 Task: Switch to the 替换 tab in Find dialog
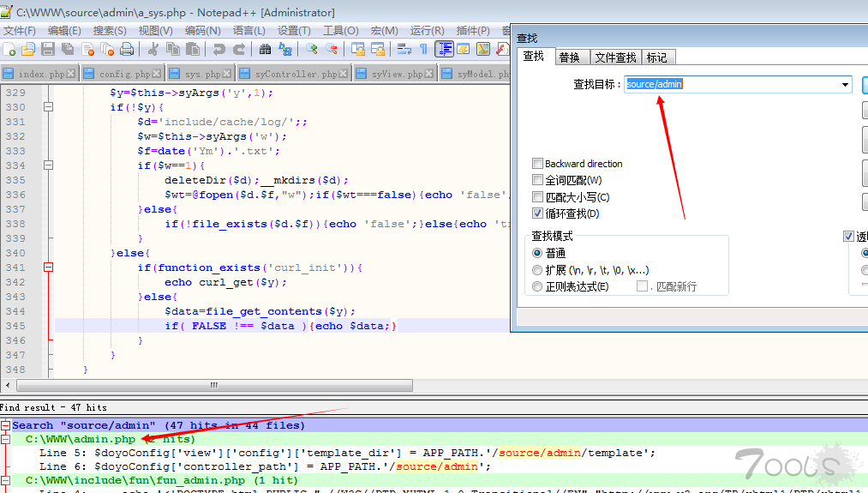570,57
